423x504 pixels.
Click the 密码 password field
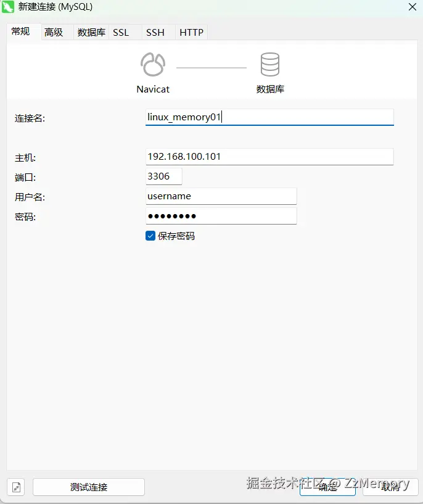coord(221,216)
